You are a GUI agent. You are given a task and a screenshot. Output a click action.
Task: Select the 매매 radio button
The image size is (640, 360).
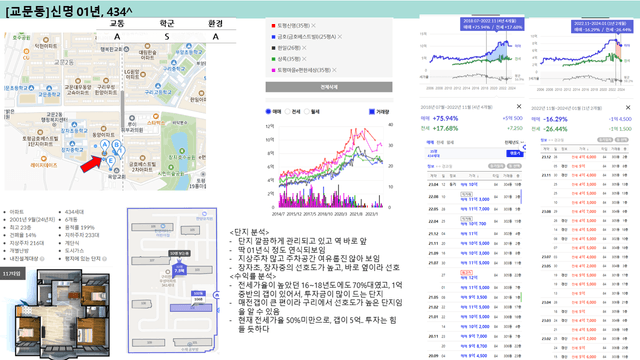pyautogui.click(x=268, y=111)
